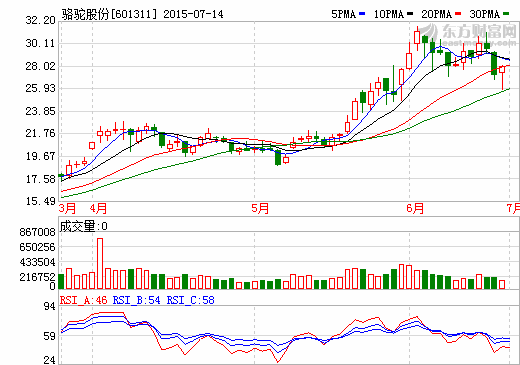520x365 pixels.
Task: Click the RSI_C:58 indicator label
Action: pos(191,300)
